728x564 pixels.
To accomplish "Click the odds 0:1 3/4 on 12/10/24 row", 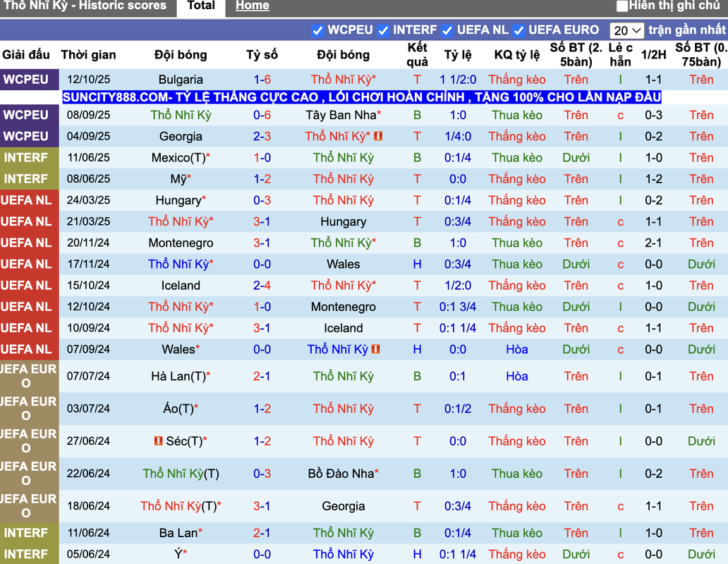I will pyautogui.click(x=458, y=307).
